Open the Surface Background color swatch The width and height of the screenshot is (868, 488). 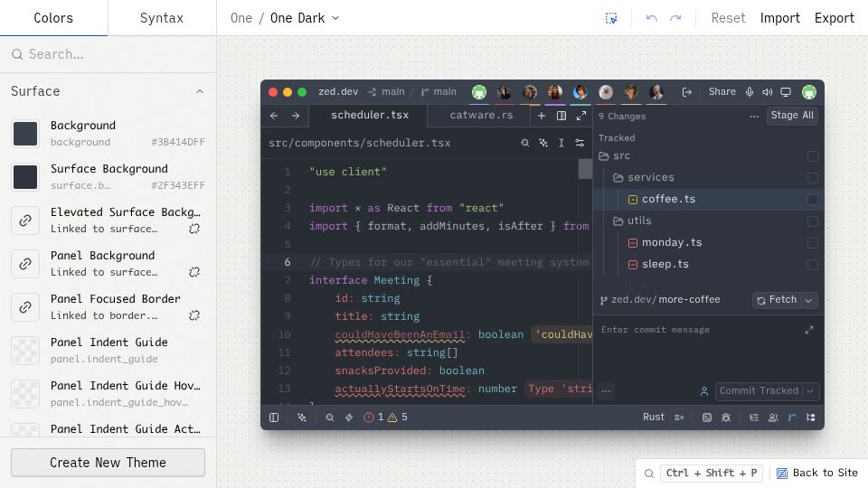pos(25,177)
